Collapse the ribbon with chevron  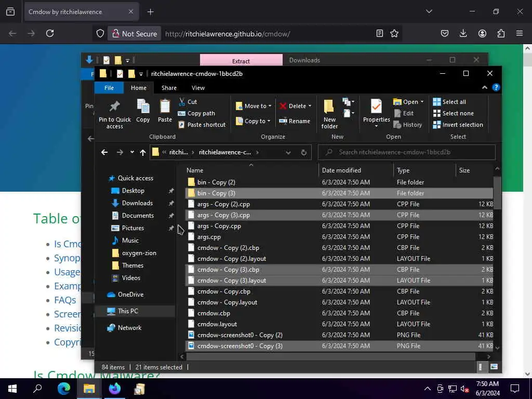(x=485, y=87)
